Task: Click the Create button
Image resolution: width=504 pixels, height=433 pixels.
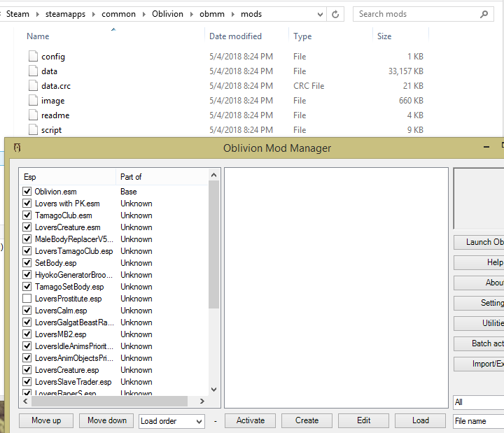Action: [x=307, y=421]
